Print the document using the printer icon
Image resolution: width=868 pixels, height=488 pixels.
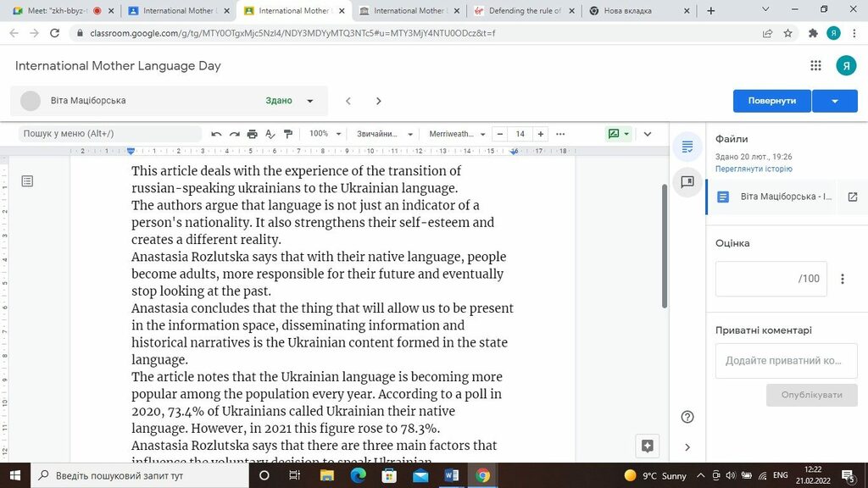click(252, 134)
